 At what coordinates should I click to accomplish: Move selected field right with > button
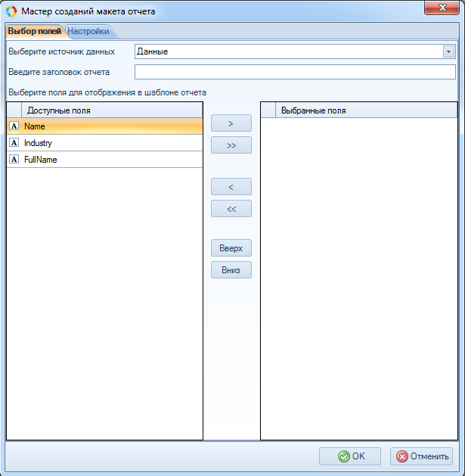tap(231, 123)
